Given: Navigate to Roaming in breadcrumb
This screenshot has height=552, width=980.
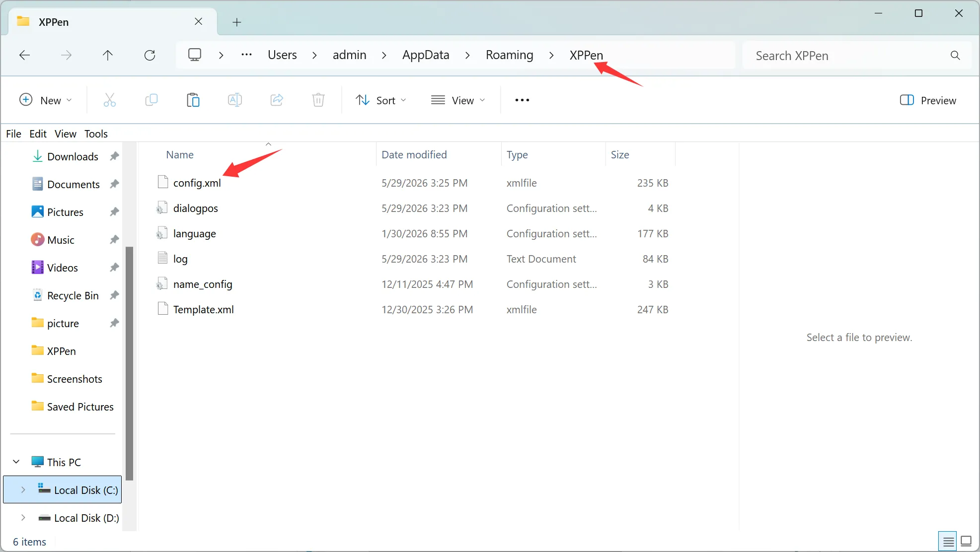Looking at the screenshot, I should pos(509,55).
